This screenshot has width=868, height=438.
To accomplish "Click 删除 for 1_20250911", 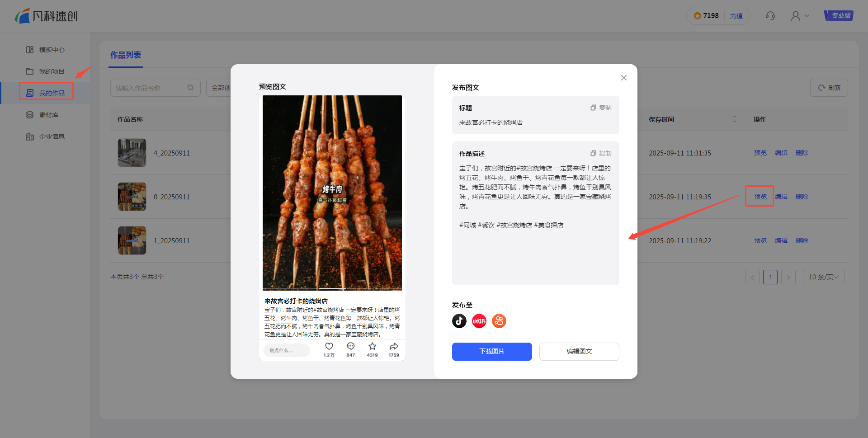I will coord(802,240).
